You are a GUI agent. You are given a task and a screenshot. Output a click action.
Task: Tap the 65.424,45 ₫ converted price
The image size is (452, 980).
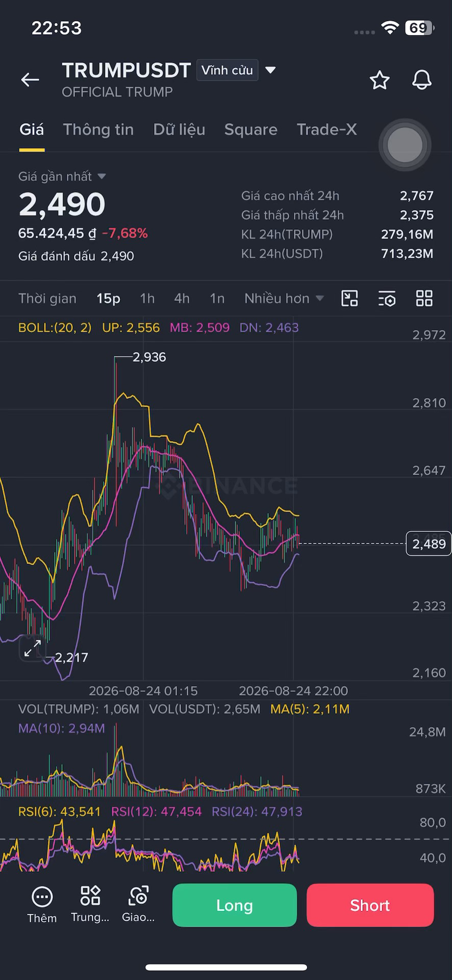[x=57, y=234]
